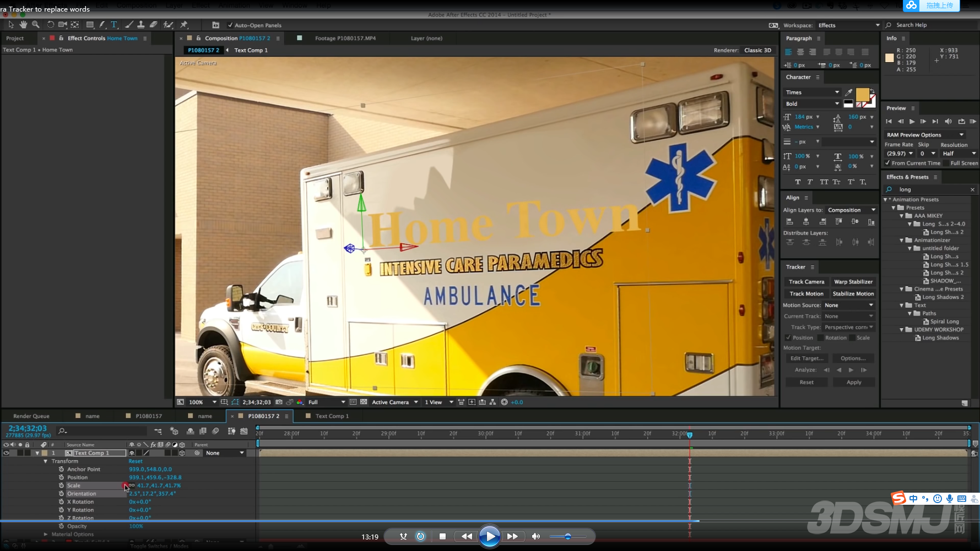Hide the Text Comp 1 layer
Viewport: 980px width, 551px height.
click(x=6, y=453)
